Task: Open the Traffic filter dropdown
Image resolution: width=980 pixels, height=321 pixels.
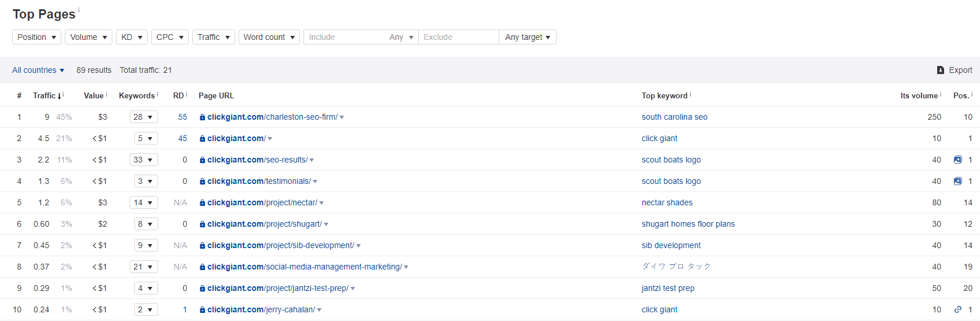Action: click(214, 37)
